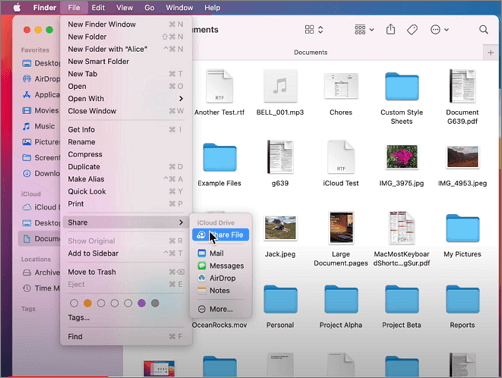Expand the Open With submenu
The image size is (502, 378).
pyautogui.click(x=126, y=98)
